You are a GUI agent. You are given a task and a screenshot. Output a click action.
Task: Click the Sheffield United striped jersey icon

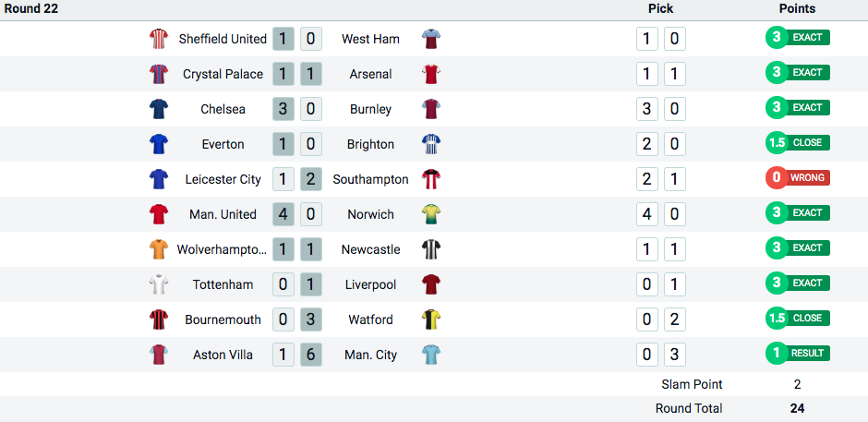tap(159, 39)
